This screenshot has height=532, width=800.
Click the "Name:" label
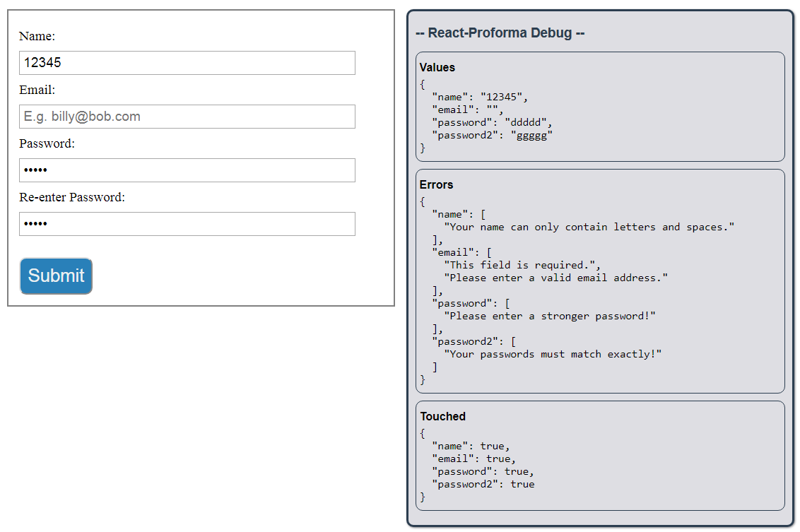[x=37, y=36]
